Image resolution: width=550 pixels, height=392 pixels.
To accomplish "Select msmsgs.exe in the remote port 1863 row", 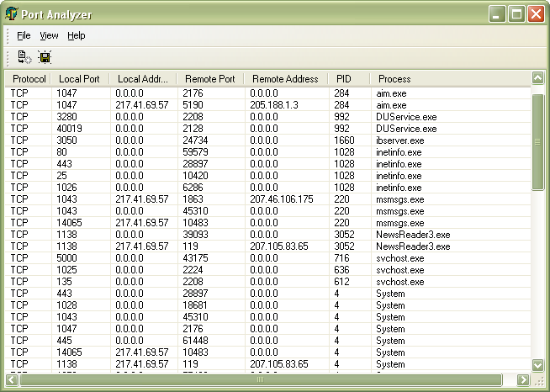I will pos(399,199).
